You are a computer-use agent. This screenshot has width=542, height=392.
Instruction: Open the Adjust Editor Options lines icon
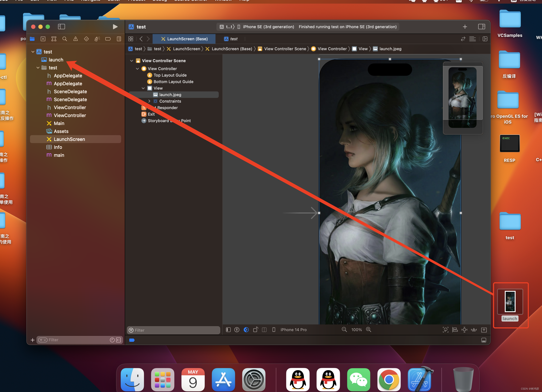(x=472, y=39)
